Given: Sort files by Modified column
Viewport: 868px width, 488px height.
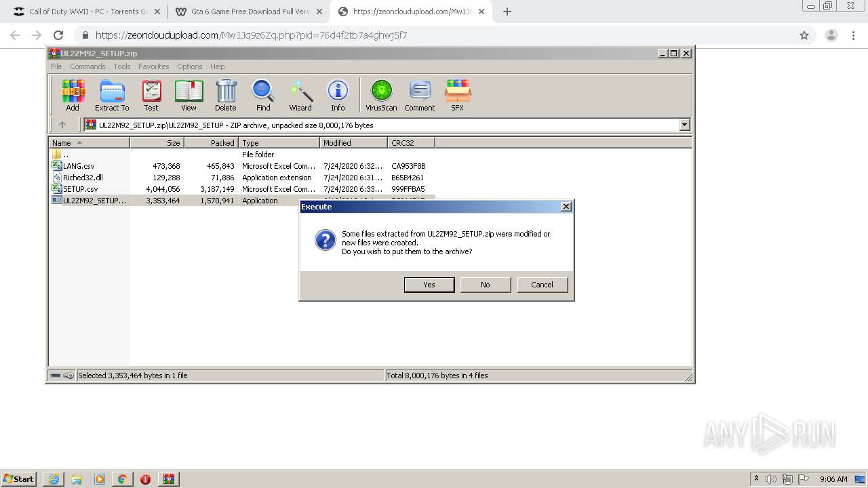Looking at the screenshot, I should click(x=353, y=143).
